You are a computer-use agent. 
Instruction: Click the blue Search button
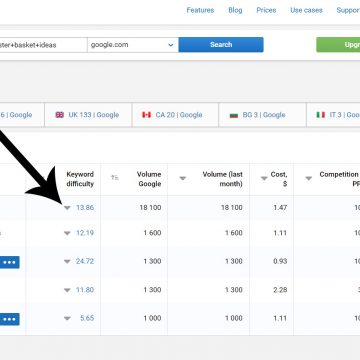coord(221,45)
